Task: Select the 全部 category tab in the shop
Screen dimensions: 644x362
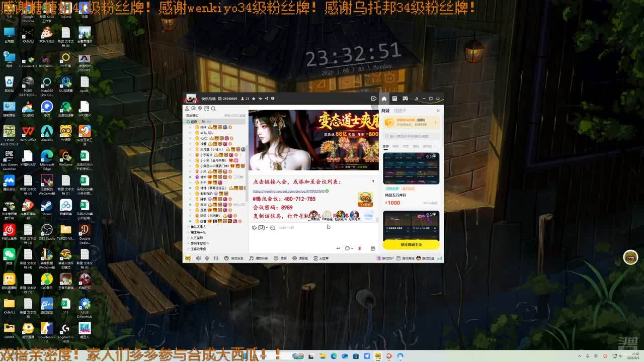Action: (385, 146)
